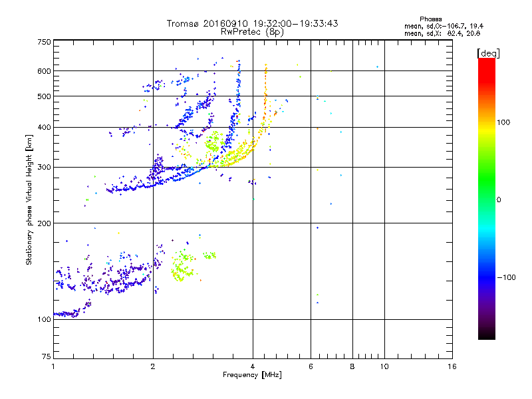This screenshot has width=532, height=399.
Task: Click the x-axis tick label "16"
Action: click(x=452, y=366)
